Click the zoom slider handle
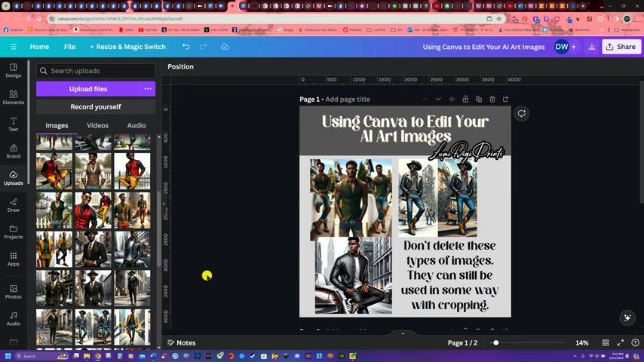Viewport: 644px width, 362px height. [495, 342]
